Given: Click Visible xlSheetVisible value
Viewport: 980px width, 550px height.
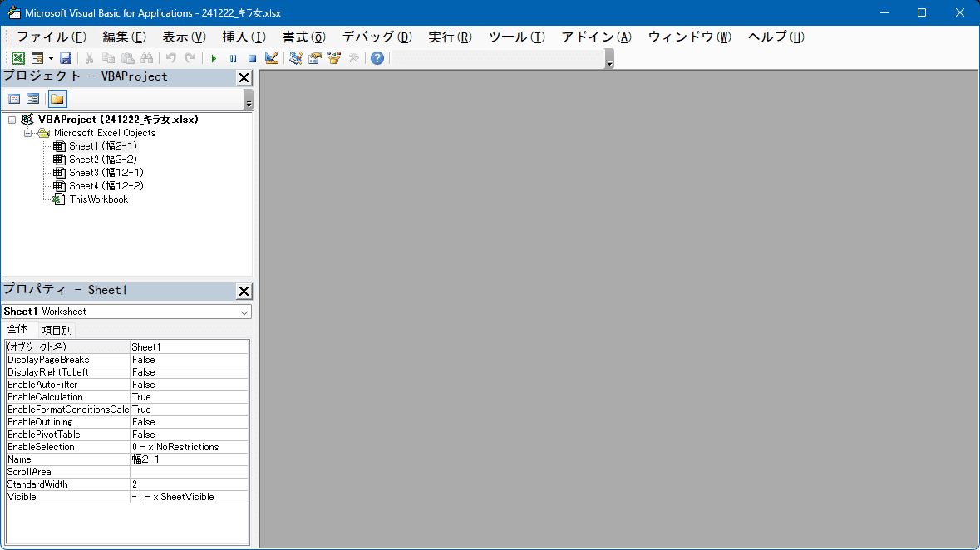Looking at the screenshot, I should [x=189, y=497].
